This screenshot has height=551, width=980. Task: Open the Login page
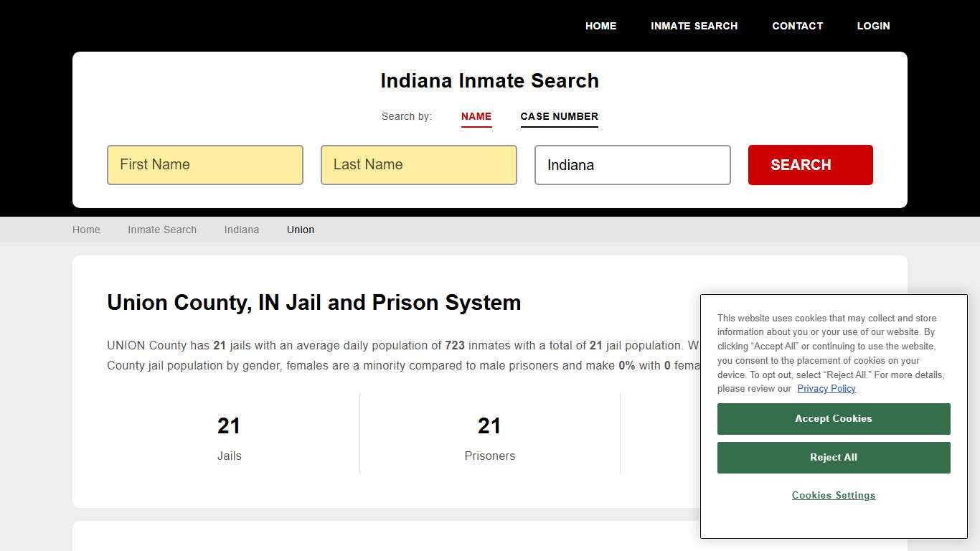tap(873, 26)
